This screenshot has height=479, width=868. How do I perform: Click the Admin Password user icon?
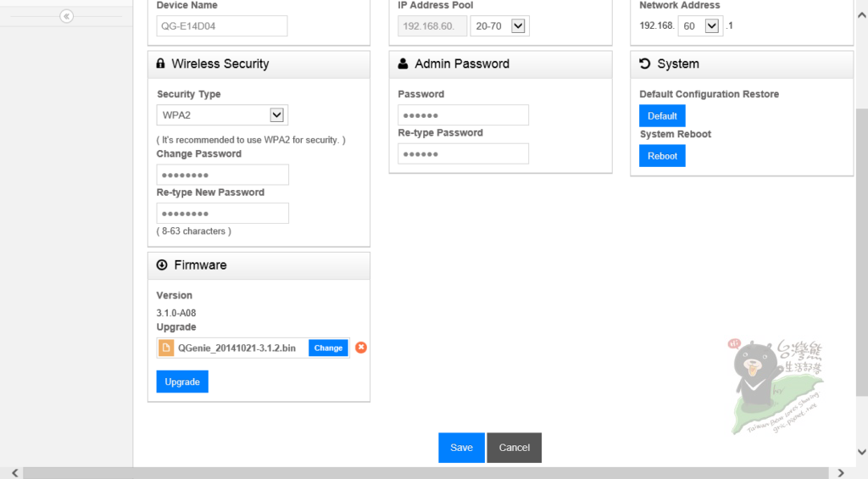(x=403, y=64)
